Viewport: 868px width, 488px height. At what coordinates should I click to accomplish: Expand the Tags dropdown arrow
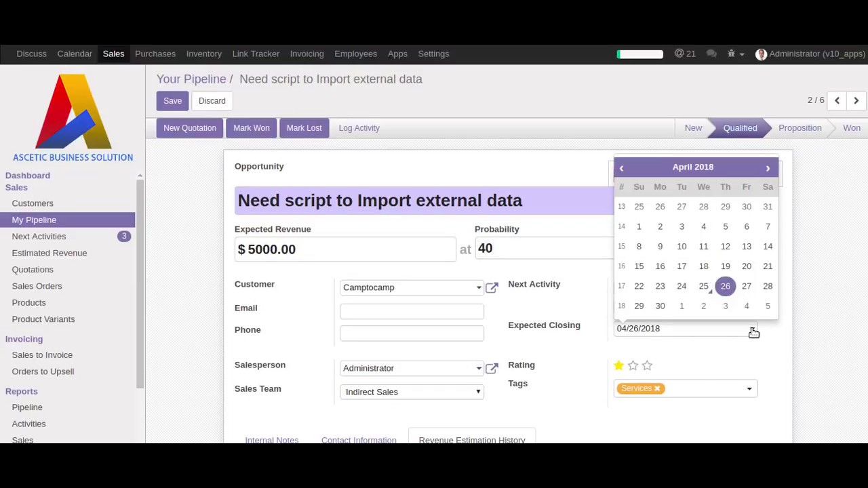(x=749, y=388)
